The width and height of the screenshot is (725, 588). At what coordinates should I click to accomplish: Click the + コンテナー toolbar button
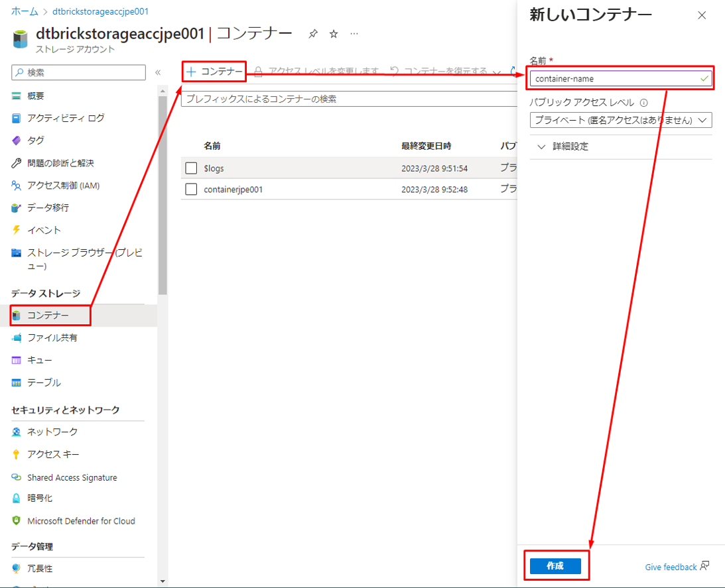click(x=214, y=72)
